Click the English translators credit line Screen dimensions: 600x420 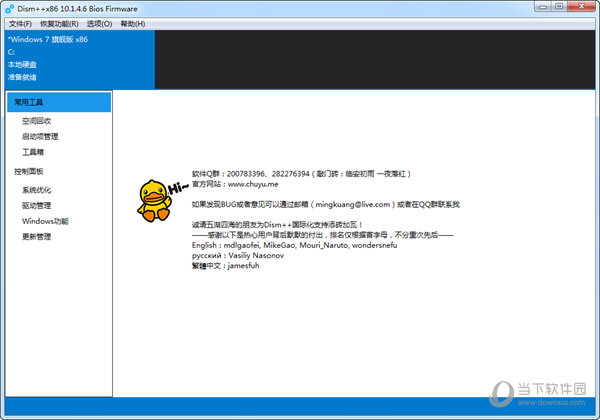pyautogui.click(x=295, y=245)
